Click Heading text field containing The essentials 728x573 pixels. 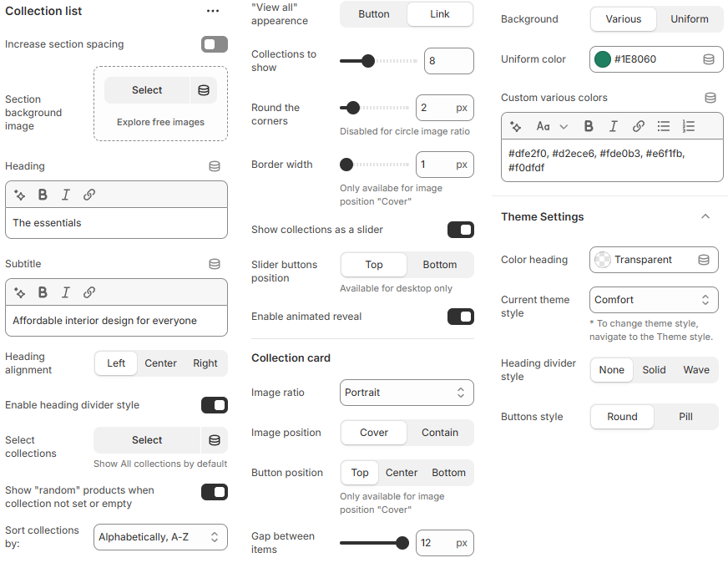click(116, 223)
